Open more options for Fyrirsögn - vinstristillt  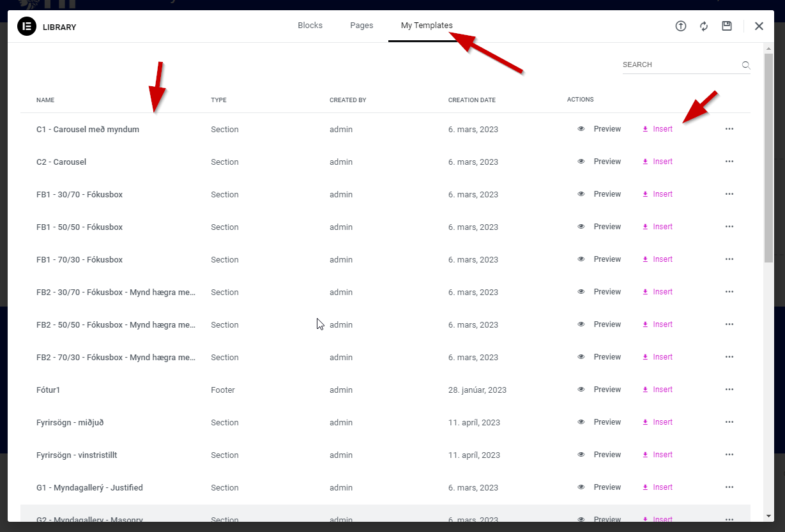[729, 455]
